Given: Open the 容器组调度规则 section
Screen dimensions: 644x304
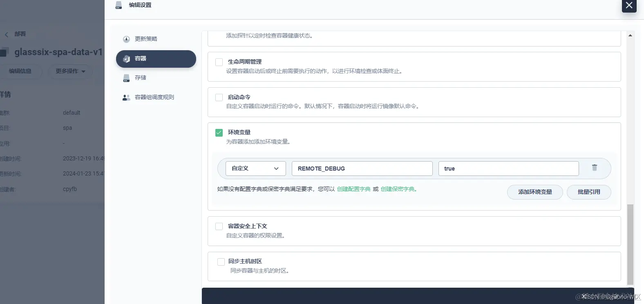Looking at the screenshot, I should (156, 98).
